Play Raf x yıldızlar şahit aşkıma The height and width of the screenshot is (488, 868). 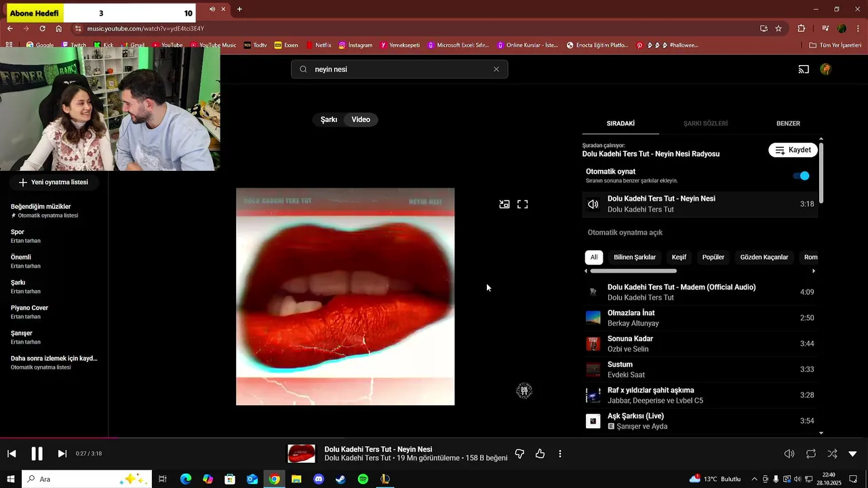point(701,395)
